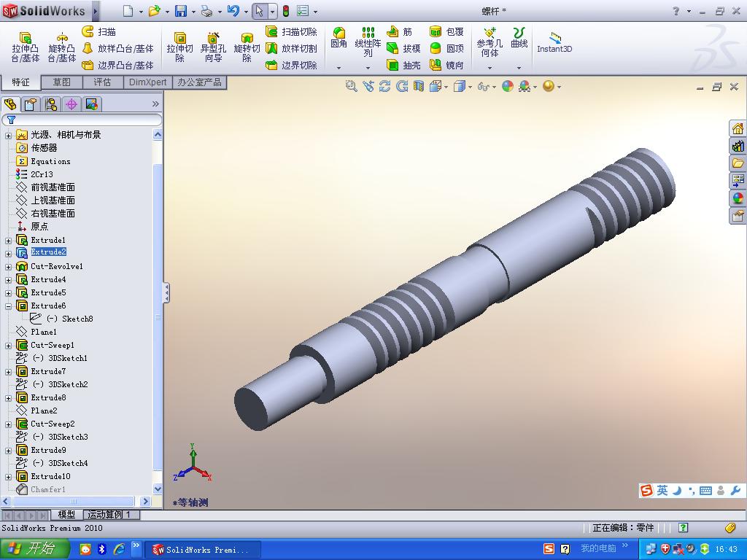Expand the Cut-Revolve1 feature node
The image size is (747, 560).
pos(8,267)
